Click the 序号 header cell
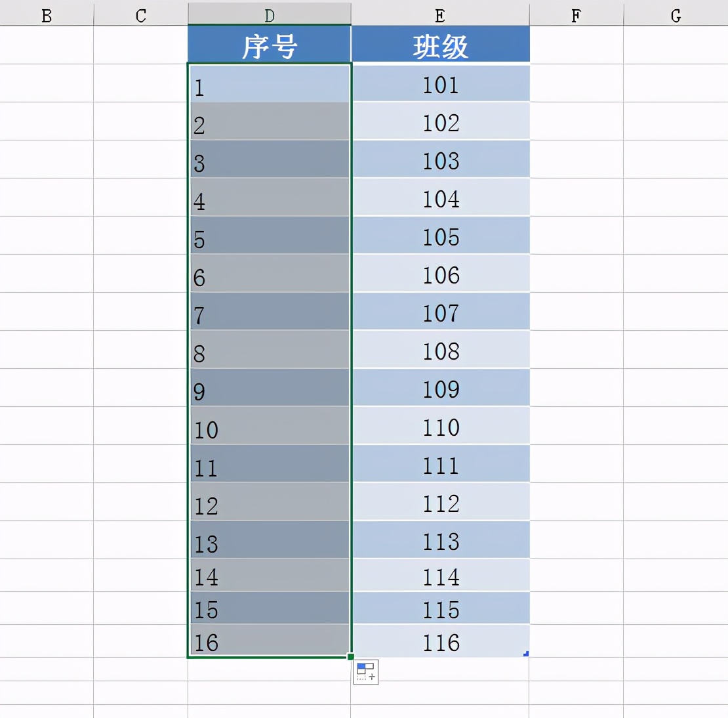 [x=269, y=43]
